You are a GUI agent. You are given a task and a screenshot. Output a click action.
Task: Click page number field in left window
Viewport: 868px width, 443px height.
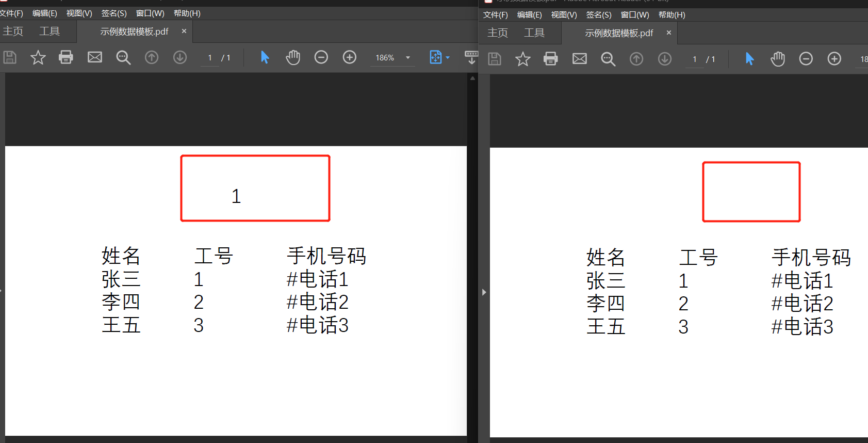point(210,58)
